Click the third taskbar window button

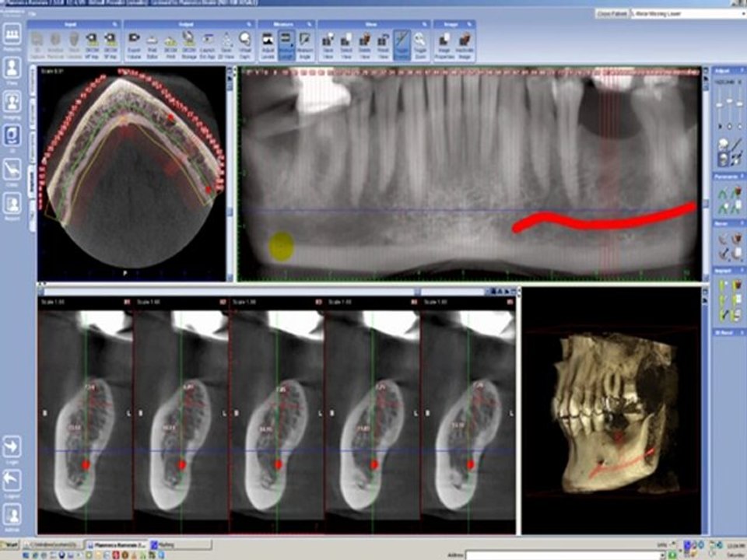pyautogui.click(x=180, y=544)
